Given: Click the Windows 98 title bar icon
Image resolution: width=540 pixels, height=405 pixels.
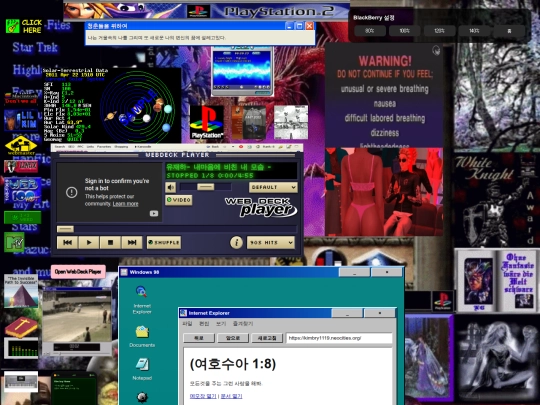Looking at the screenshot, I should point(124,272).
